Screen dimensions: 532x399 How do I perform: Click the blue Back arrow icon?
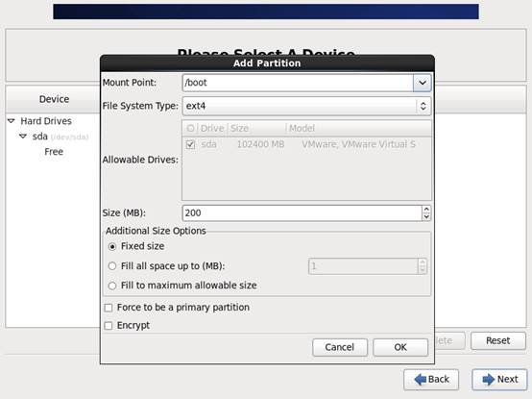(x=421, y=379)
